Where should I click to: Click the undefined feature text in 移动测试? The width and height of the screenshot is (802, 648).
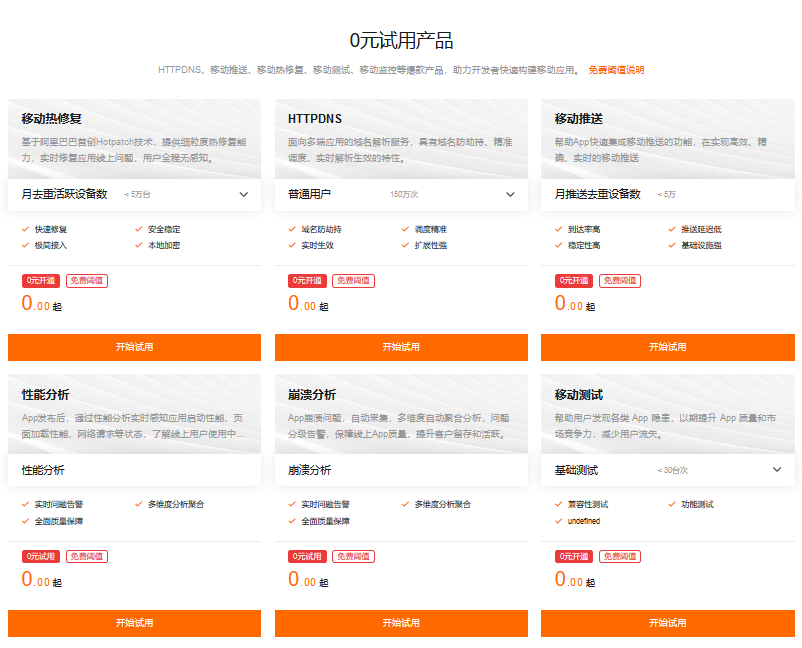584,521
